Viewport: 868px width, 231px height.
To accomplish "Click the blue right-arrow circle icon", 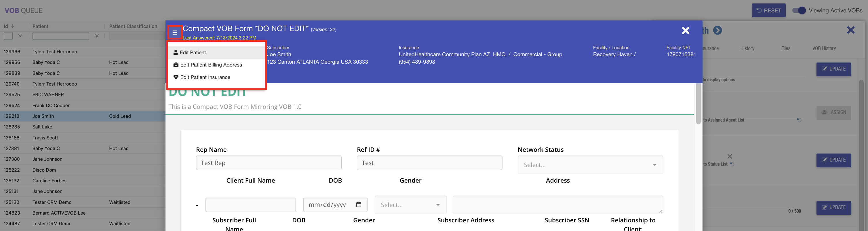I will click(717, 31).
